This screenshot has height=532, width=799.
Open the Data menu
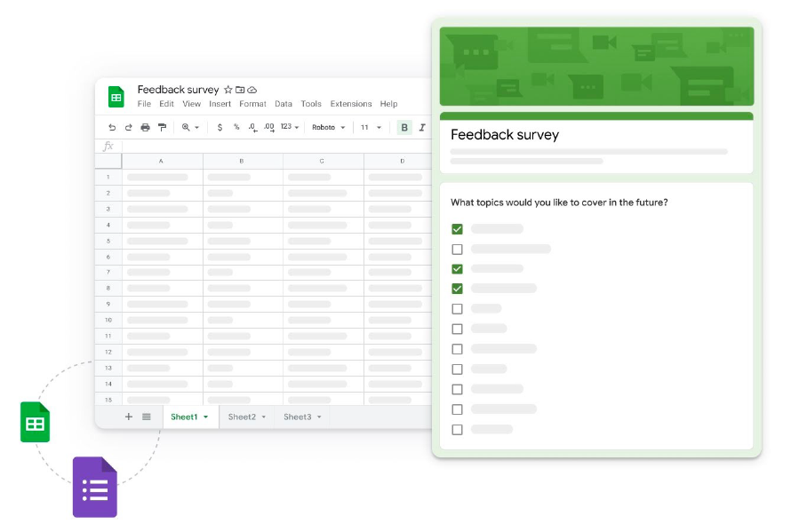(x=284, y=104)
